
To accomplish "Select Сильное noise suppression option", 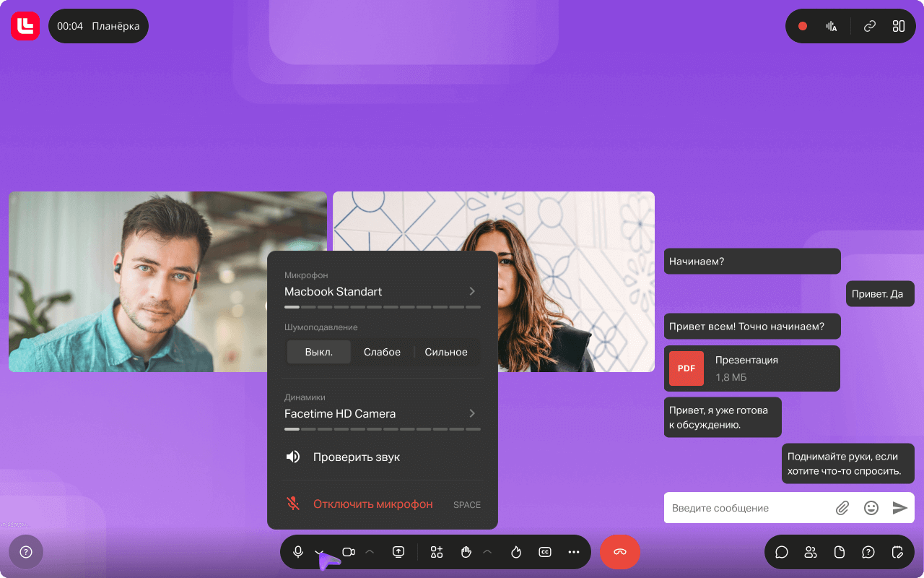I will 446,352.
